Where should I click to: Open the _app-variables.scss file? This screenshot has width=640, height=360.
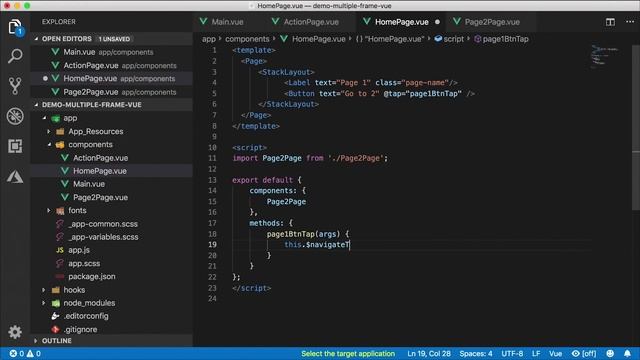click(x=112, y=237)
